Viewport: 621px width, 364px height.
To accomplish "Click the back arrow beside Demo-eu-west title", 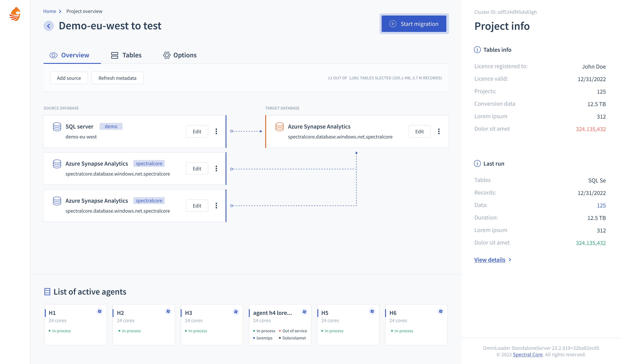I will 49,26.
